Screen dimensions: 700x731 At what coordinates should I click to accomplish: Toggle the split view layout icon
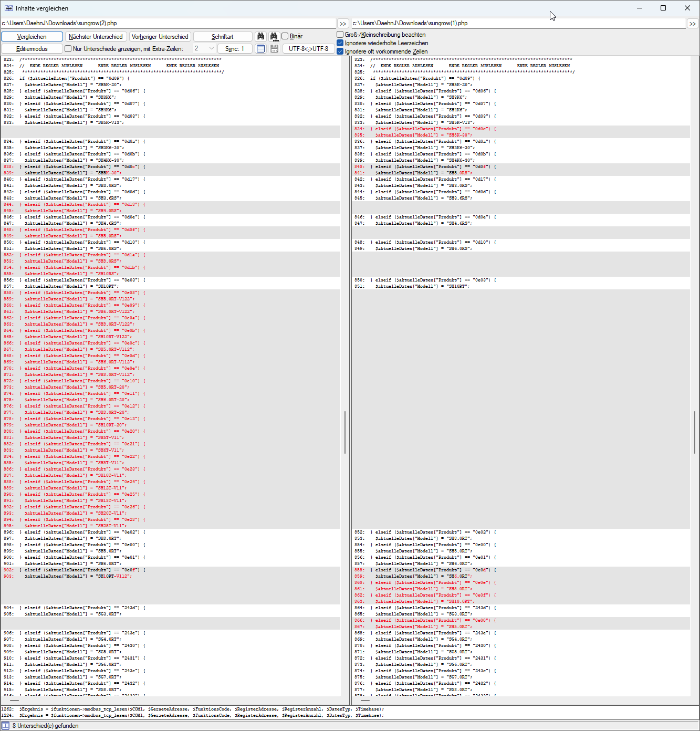tap(260, 48)
